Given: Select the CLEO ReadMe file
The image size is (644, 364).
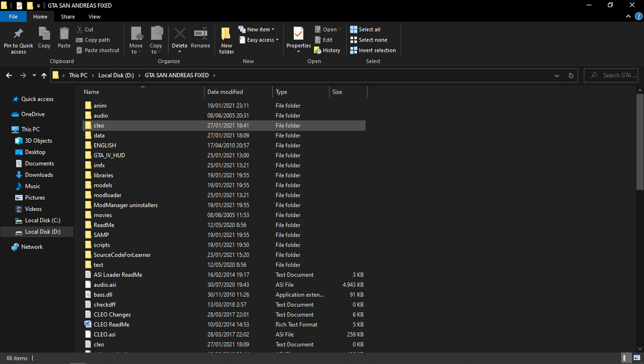Looking at the screenshot, I should tap(224, 324).
